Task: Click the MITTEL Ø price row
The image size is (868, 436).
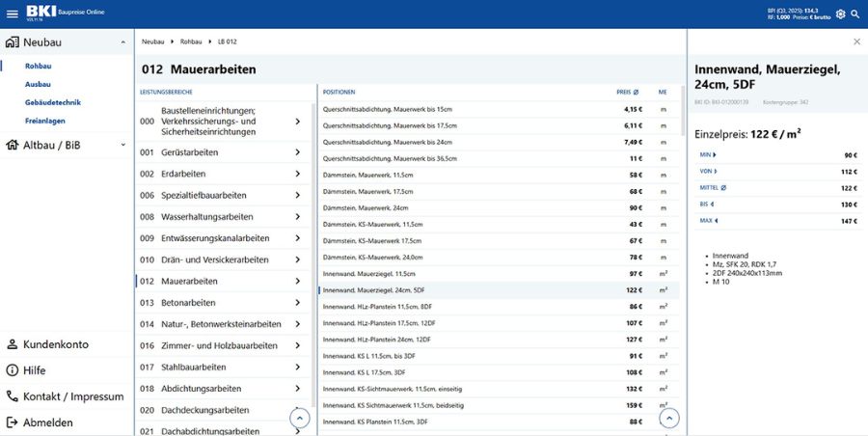Action: [777, 188]
